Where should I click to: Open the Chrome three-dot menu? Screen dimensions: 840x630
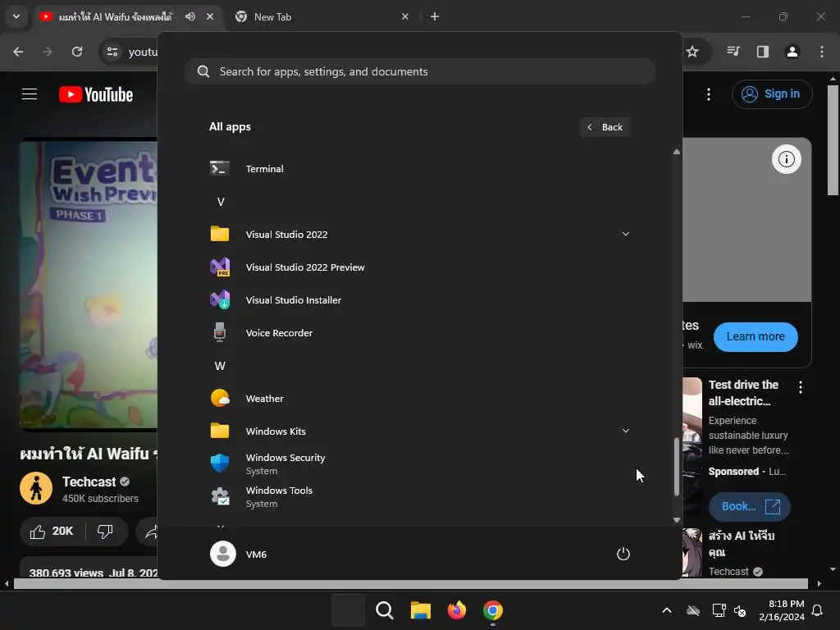point(822,52)
